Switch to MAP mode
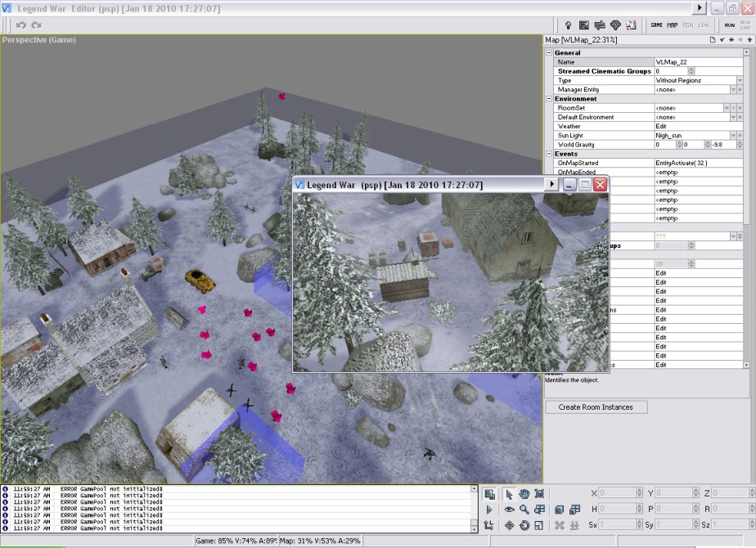Screen dimensions: 756x548 coord(672,25)
